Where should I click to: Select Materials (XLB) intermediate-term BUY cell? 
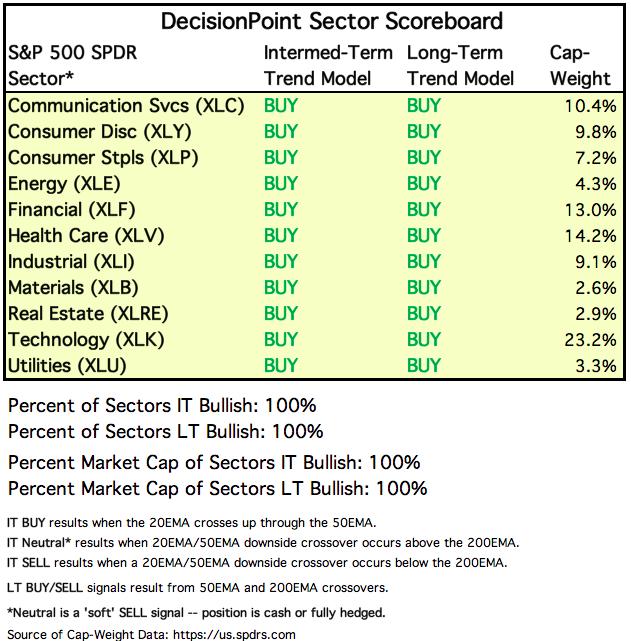(280, 287)
